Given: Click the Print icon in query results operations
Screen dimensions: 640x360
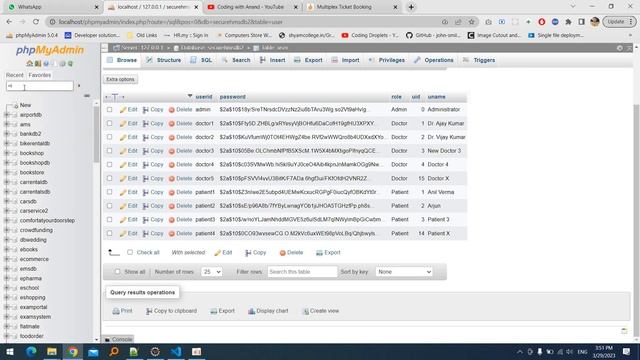Looking at the screenshot, I should 116,311.
